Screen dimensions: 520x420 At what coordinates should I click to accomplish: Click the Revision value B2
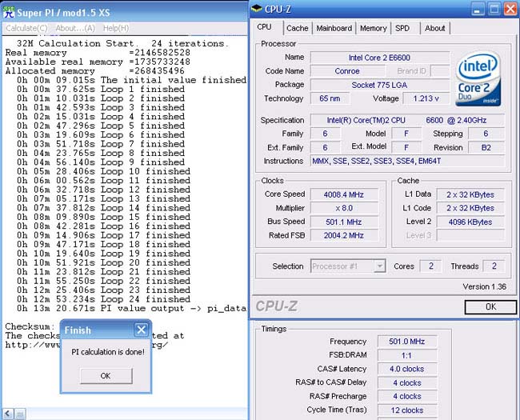click(486, 148)
